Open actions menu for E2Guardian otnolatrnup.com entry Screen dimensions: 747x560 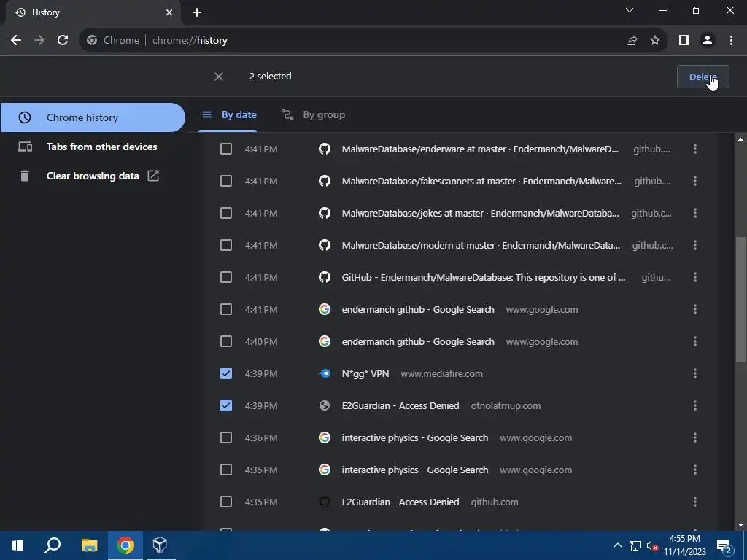click(x=695, y=405)
